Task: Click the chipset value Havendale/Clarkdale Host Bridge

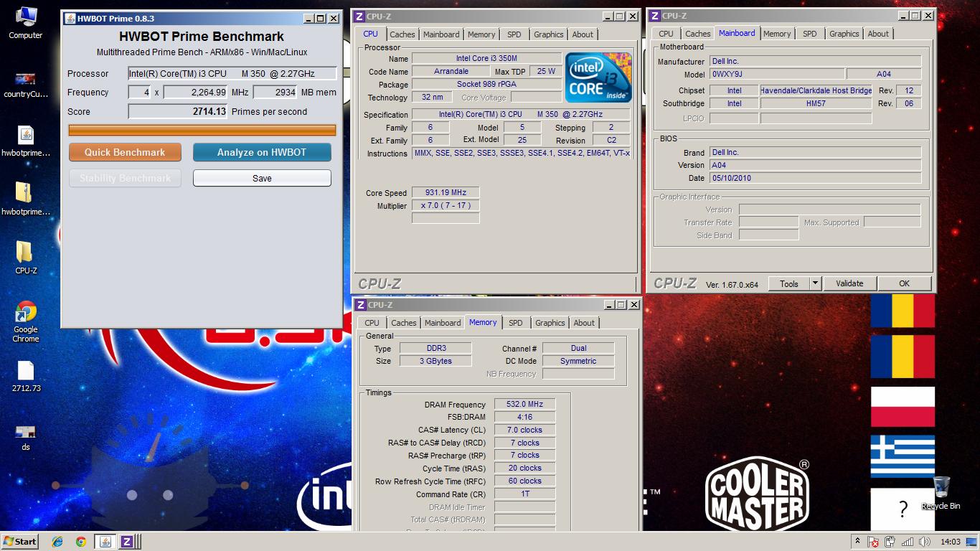Action: click(x=816, y=90)
